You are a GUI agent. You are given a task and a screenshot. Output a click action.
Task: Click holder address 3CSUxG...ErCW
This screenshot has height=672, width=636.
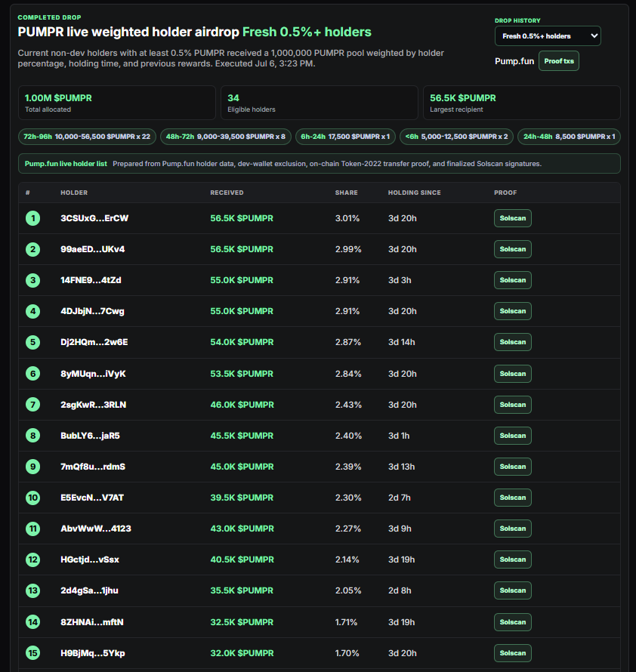tap(94, 218)
